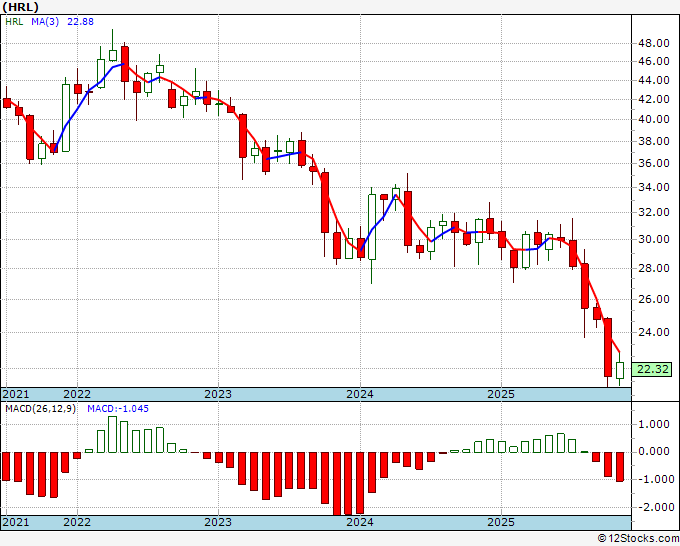Click the 2022 label on price timeline
Image resolution: width=680 pixels, height=546 pixels.
pos(77,394)
